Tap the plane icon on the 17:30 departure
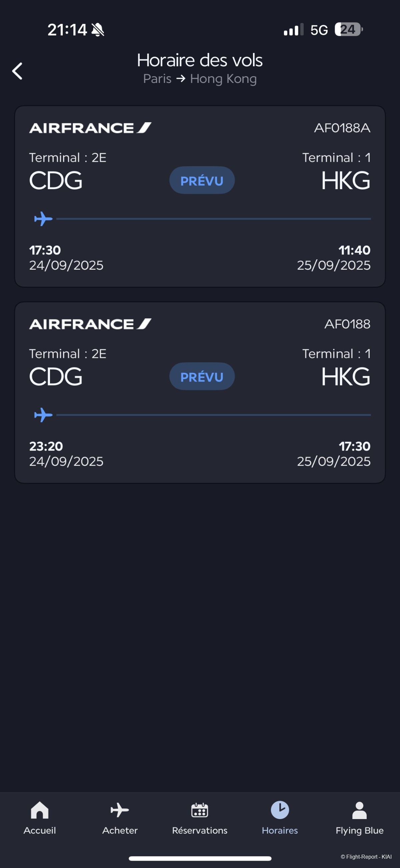 [x=44, y=219]
